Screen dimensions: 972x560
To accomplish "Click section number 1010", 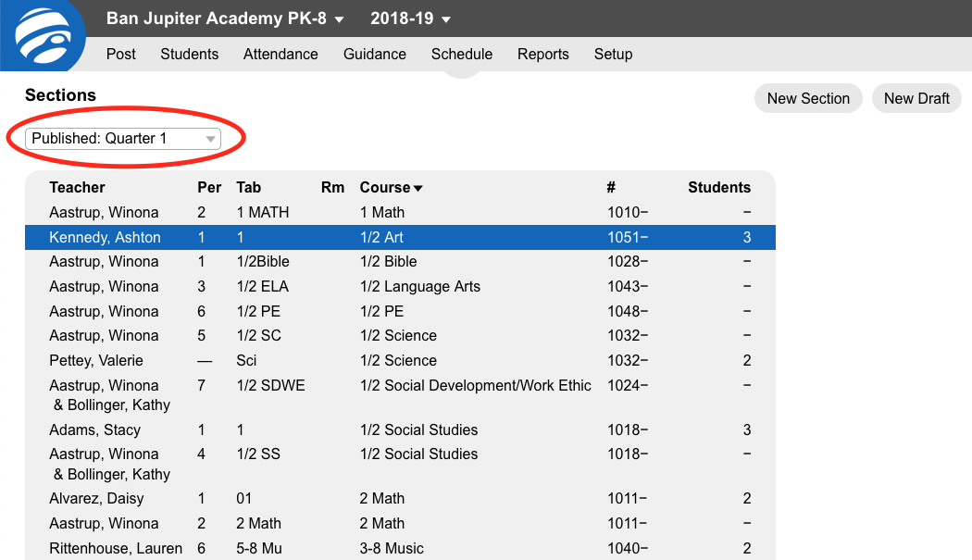I will pos(628,213).
